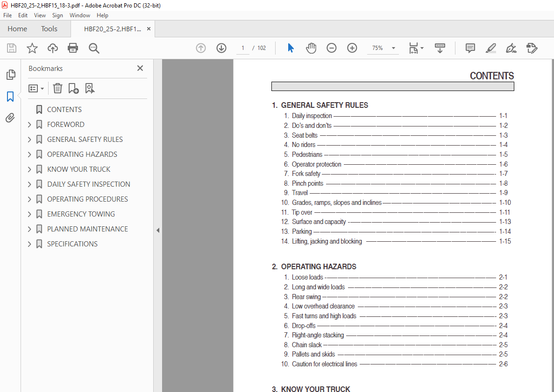Click 'Tip over' contents entry
The image size is (554, 392).
click(302, 212)
